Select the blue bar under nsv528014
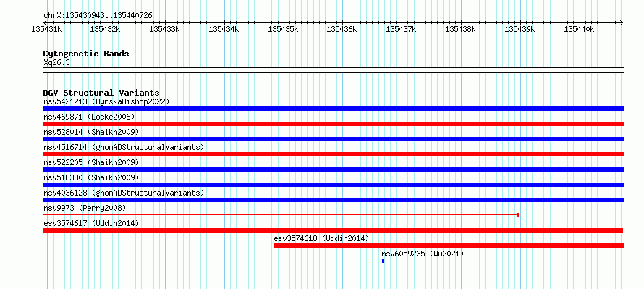 click(x=333, y=139)
